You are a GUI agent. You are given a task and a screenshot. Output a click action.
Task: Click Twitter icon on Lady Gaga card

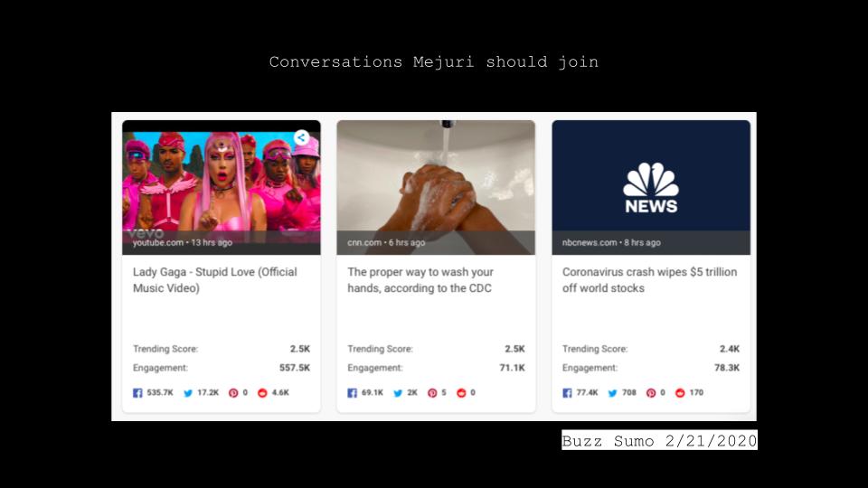[x=188, y=393]
